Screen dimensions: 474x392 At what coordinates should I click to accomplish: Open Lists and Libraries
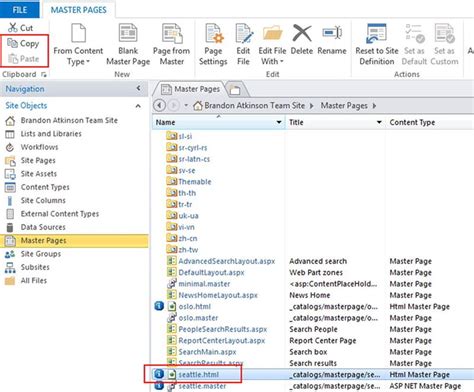pyautogui.click(x=51, y=134)
